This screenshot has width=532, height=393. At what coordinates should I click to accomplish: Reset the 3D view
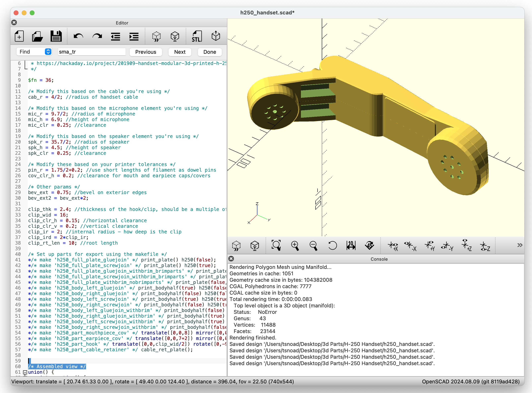(332, 245)
